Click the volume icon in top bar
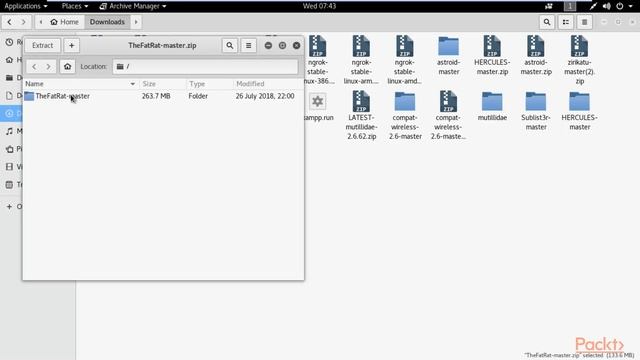 607,6
